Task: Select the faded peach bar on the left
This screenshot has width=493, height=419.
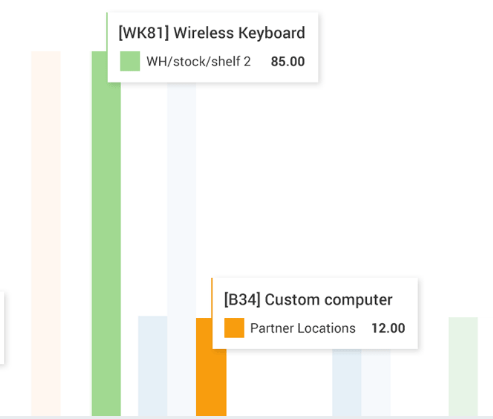Action: (46, 233)
